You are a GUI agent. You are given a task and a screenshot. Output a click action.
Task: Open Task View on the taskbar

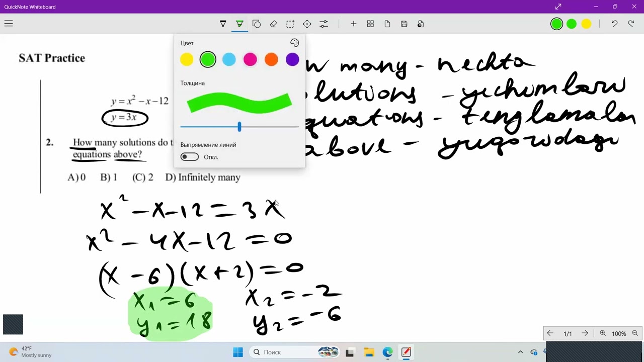(x=350, y=352)
